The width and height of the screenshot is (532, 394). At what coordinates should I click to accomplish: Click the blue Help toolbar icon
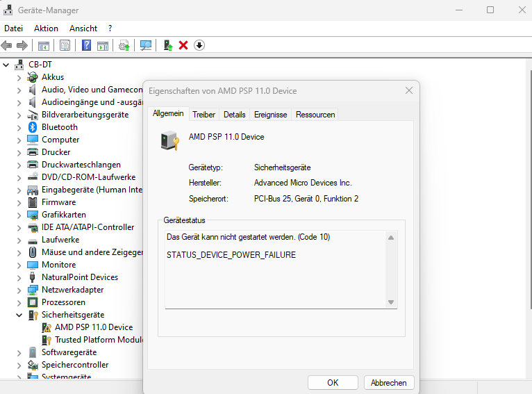tap(87, 45)
